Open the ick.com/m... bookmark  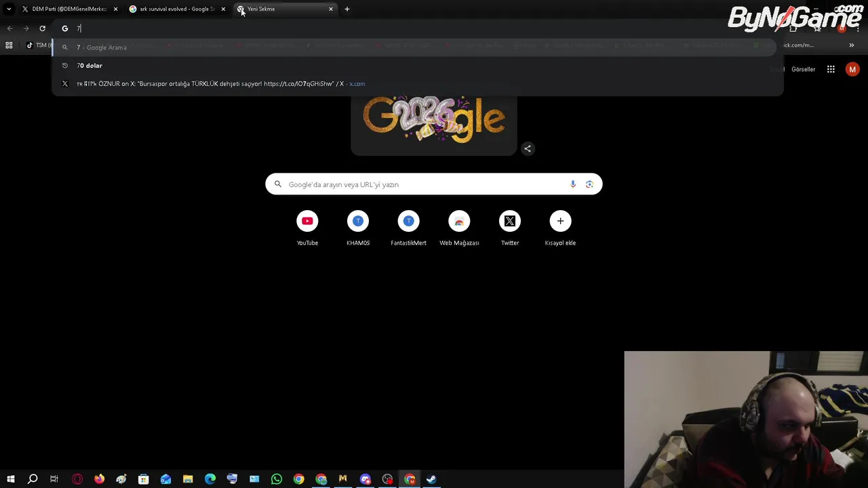pos(798,45)
